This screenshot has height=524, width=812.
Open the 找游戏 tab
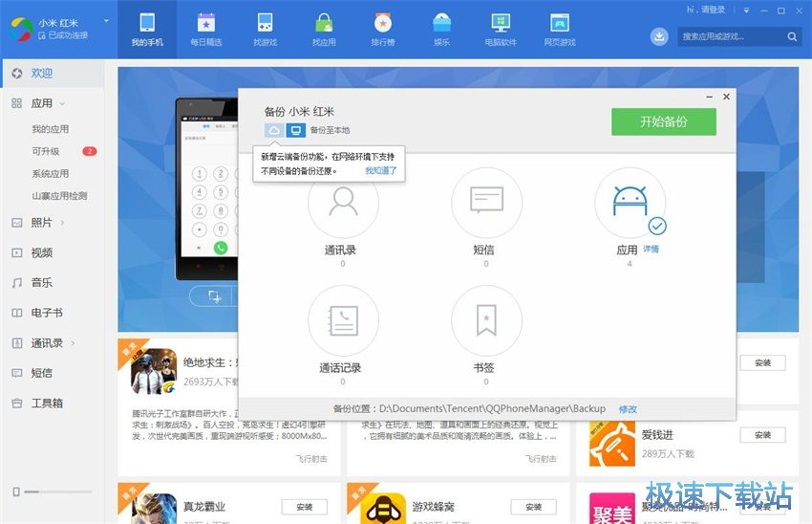[x=266, y=29]
